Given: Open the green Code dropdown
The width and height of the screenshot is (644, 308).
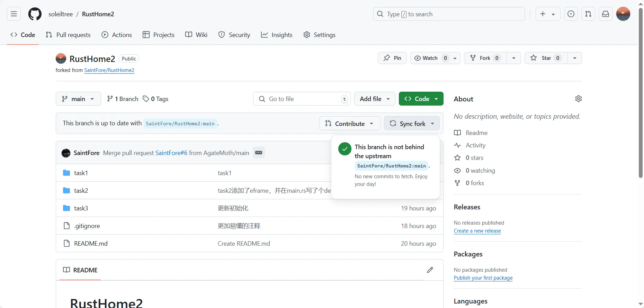Looking at the screenshot, I should [421, 99].
